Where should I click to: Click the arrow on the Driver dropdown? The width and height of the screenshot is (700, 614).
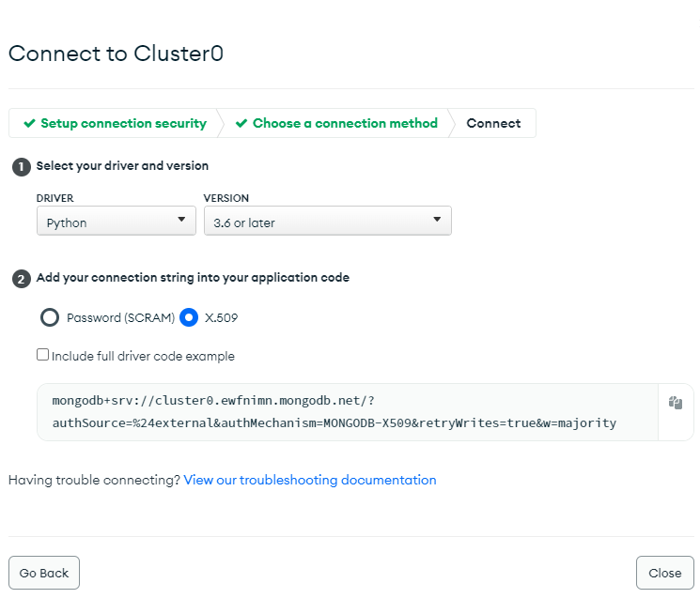pos(181,219)
